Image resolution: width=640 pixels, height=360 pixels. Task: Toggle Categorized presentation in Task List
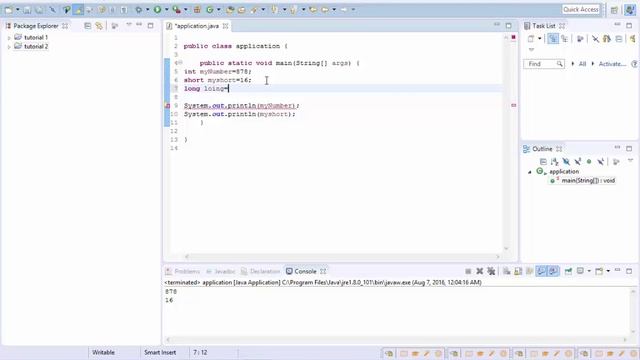pos(553,39)
